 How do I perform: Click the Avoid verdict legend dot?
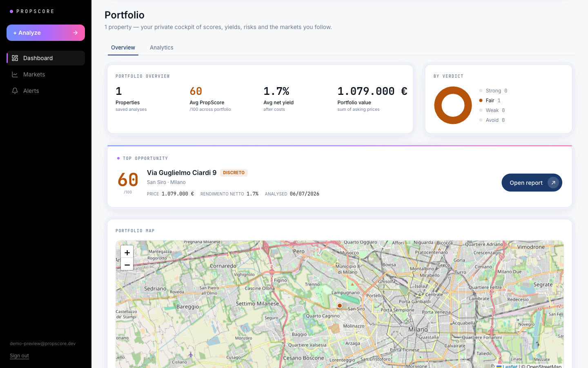(x=481, y=120)
